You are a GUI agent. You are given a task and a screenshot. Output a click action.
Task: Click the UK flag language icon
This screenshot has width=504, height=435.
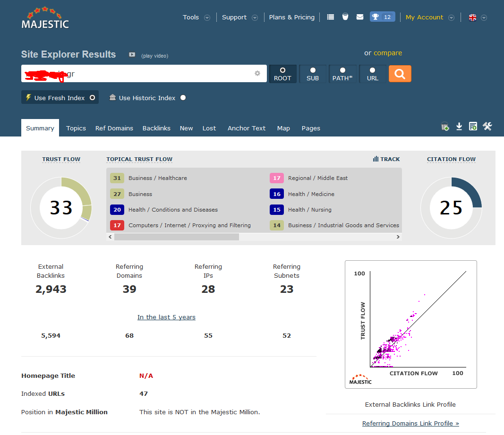[472, 17]
